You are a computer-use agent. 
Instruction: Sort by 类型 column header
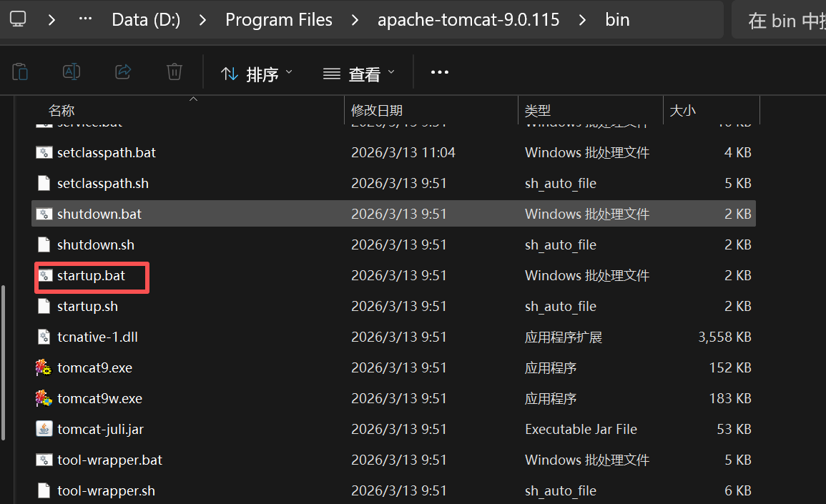(538, 111)
